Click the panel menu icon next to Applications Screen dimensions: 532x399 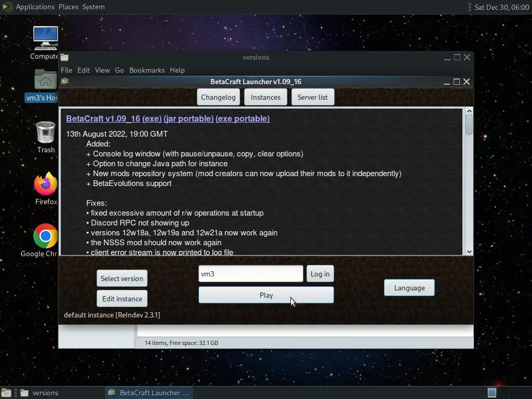7,7
